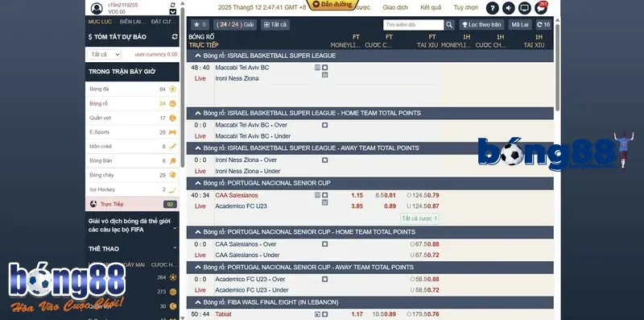The height and width of the screenshot is (320, 644).
Task: Click the magnifier search icon
Action: (x=449, y=25)
